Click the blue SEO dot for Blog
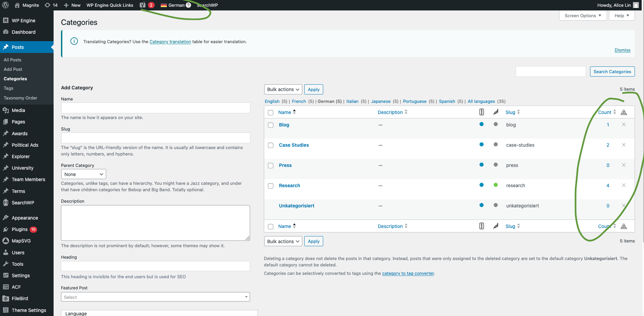Image resolution: width=644 pixels, height=316 pixels. click(481, 124)
